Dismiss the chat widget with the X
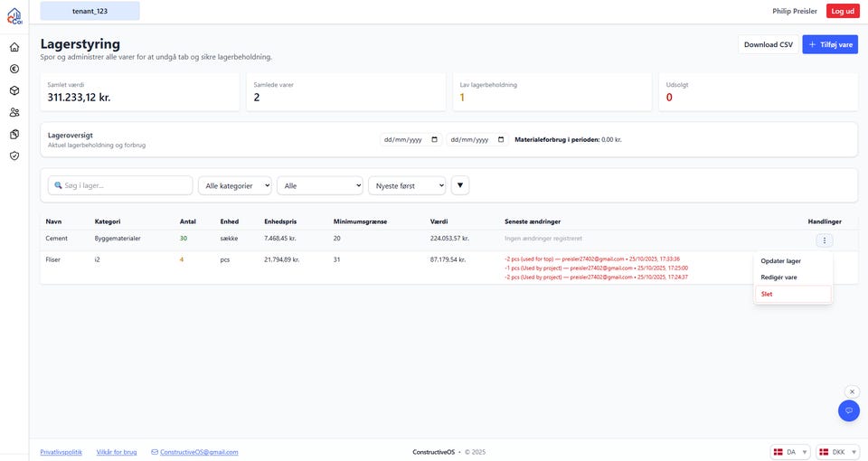868x461 pixels. coord(852,391)
